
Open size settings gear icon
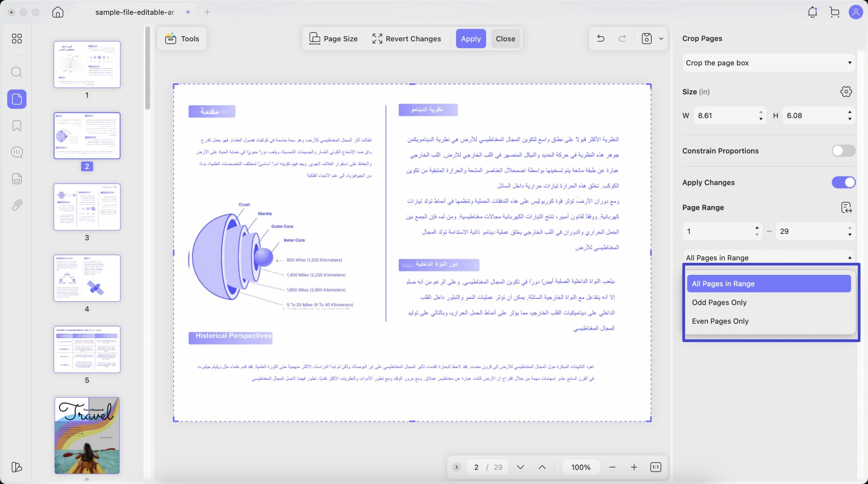[x=846, y=92]
